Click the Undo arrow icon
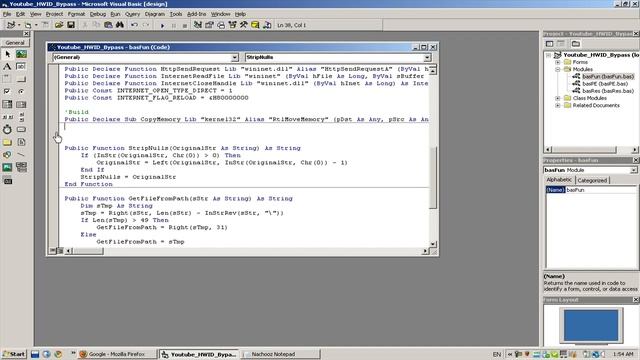640x360 pixels. pos(134,25)
